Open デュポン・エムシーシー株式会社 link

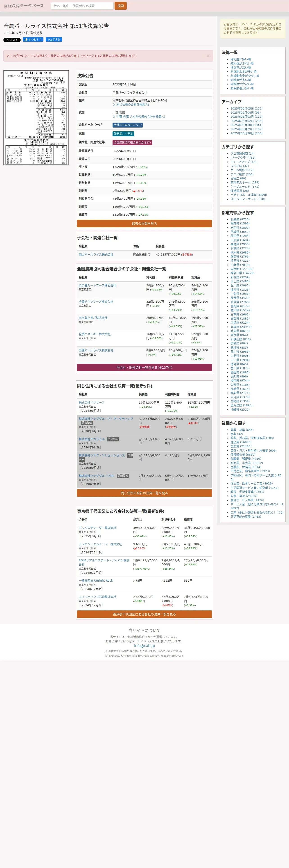tap(100, 544)
